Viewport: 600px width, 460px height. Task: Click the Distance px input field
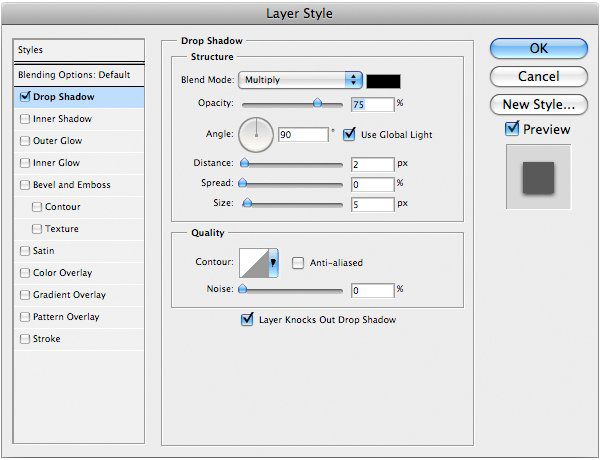point(371,163)
